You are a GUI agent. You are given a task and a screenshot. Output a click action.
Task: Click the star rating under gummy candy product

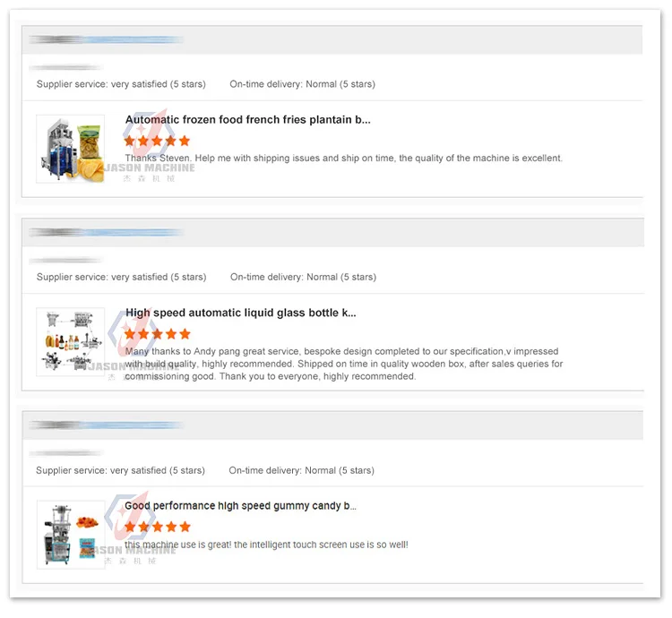pos(157,527)
